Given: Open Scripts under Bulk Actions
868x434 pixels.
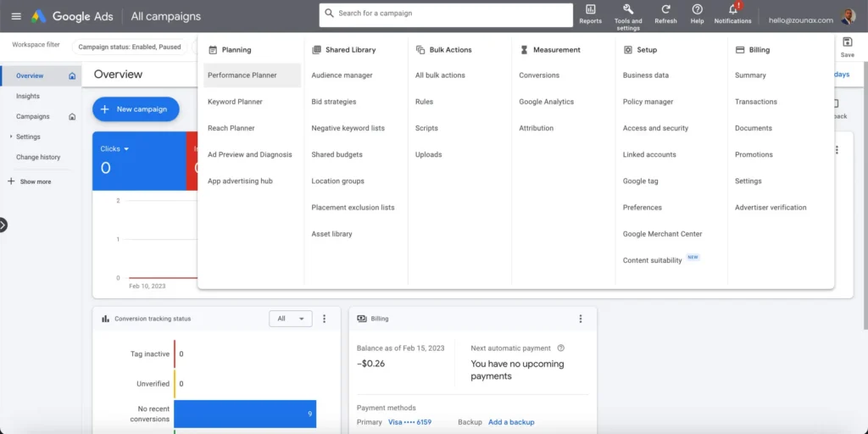Looking at the screenshot, I should (426, 129).
